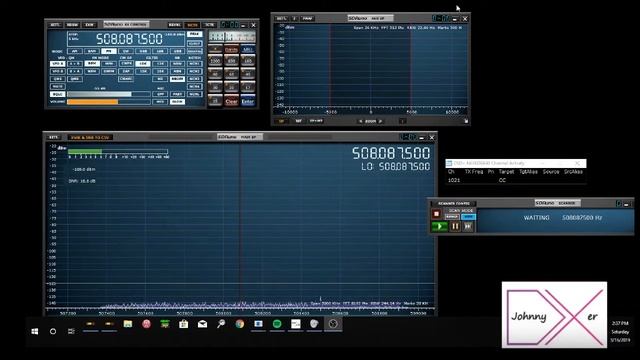This screenshot has width=640, height=360.
Task: Click zoom-in right arrow in Aux SP
Action: (x=380, y=121)
